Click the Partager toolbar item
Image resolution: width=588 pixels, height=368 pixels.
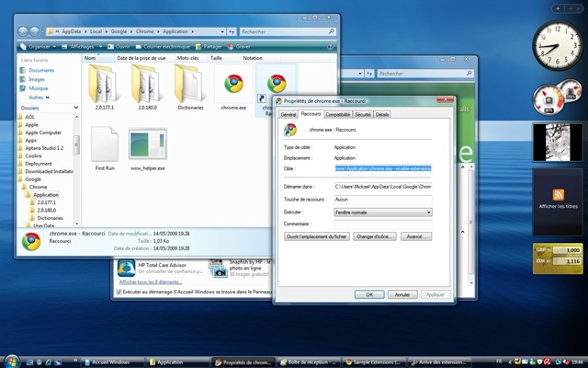pyautogui.click(x=209, y=47)
